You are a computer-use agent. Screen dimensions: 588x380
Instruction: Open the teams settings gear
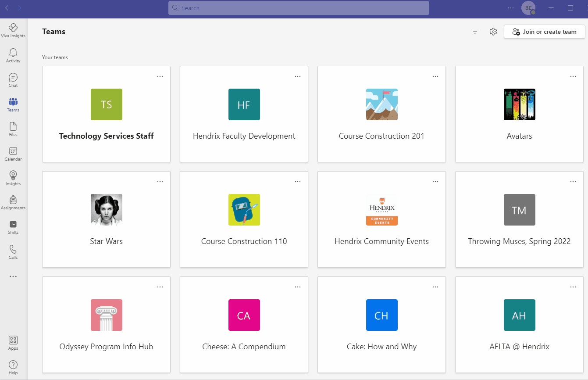click(493, 32)
